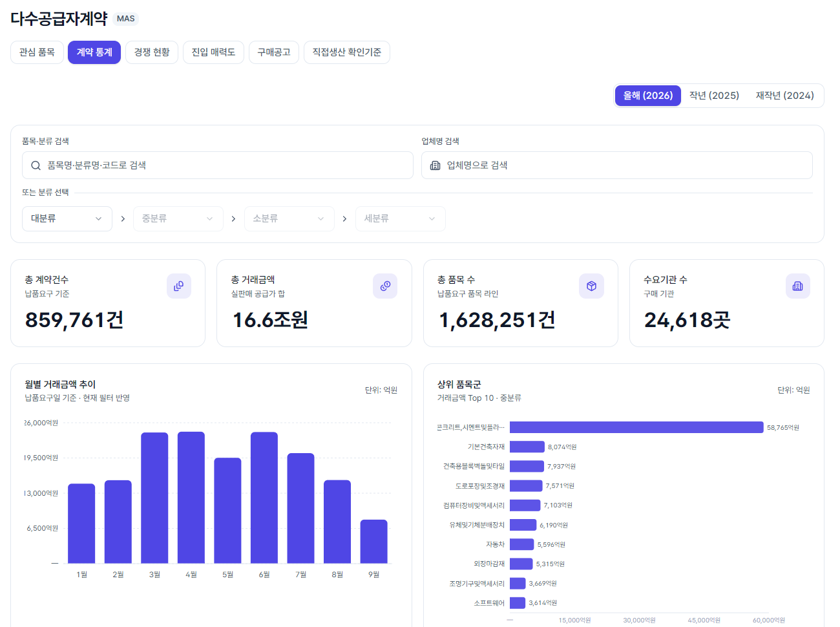Click the 16.6조원 transaction amount value
This screenshot has height=627, width=840.
[x=270, y=320]
